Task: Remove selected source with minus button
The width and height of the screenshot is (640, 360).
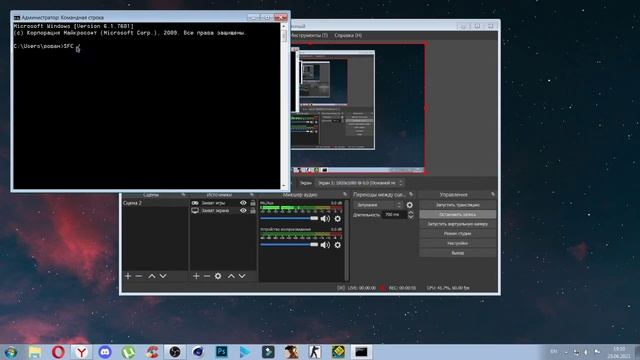Action: click(207, 276)
